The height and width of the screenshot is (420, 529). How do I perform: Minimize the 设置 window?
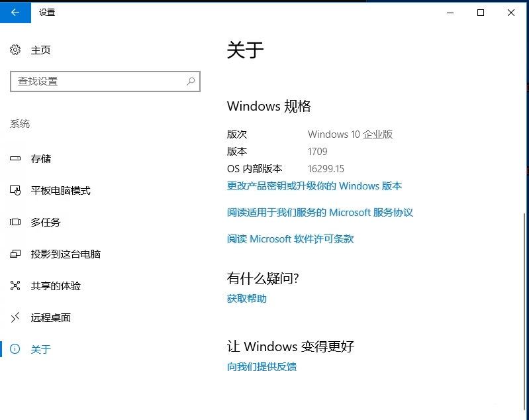450,12
